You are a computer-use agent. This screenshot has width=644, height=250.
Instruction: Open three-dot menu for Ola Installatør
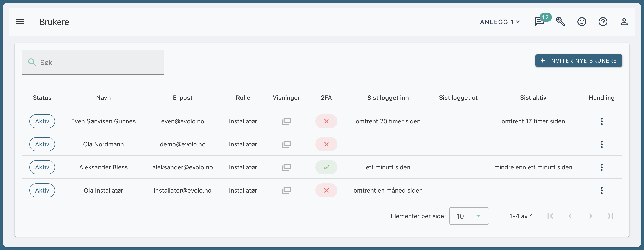click(601, 190)
